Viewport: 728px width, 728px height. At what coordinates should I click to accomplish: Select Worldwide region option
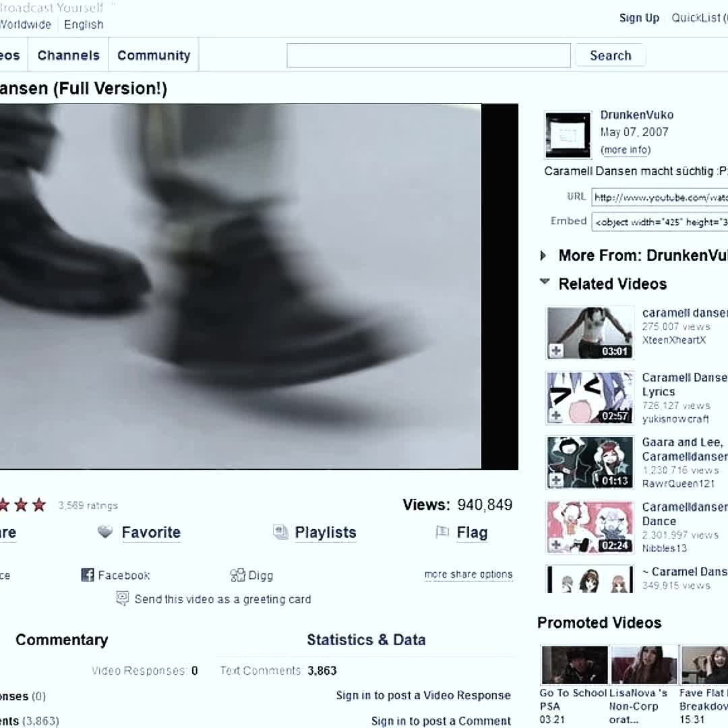pos(25,25)
